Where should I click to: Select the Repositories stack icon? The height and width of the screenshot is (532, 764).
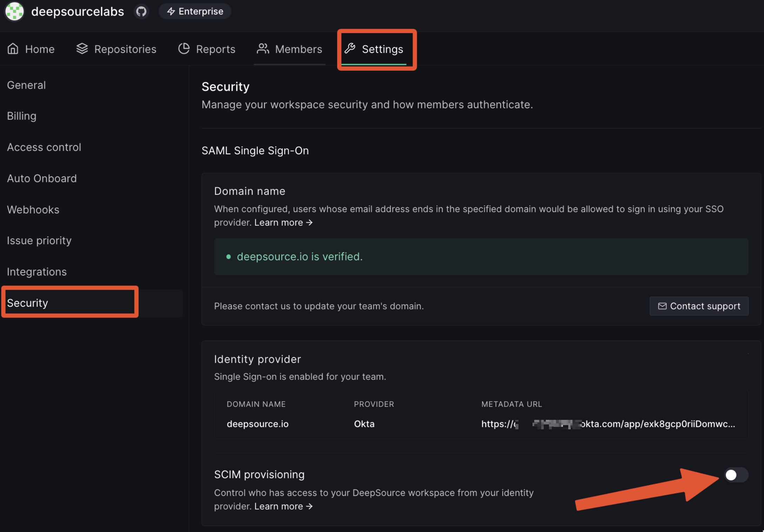(82, 49)
